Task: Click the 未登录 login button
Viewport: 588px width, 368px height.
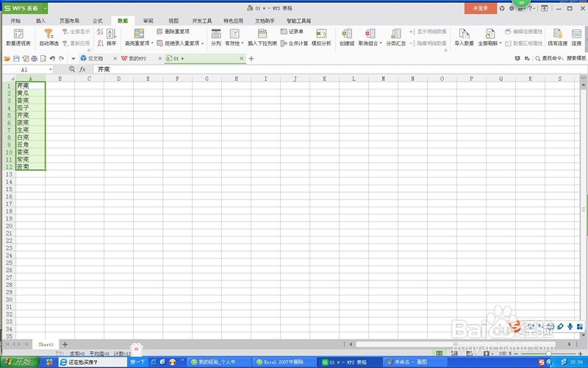Action: click(x=481, y=8)
